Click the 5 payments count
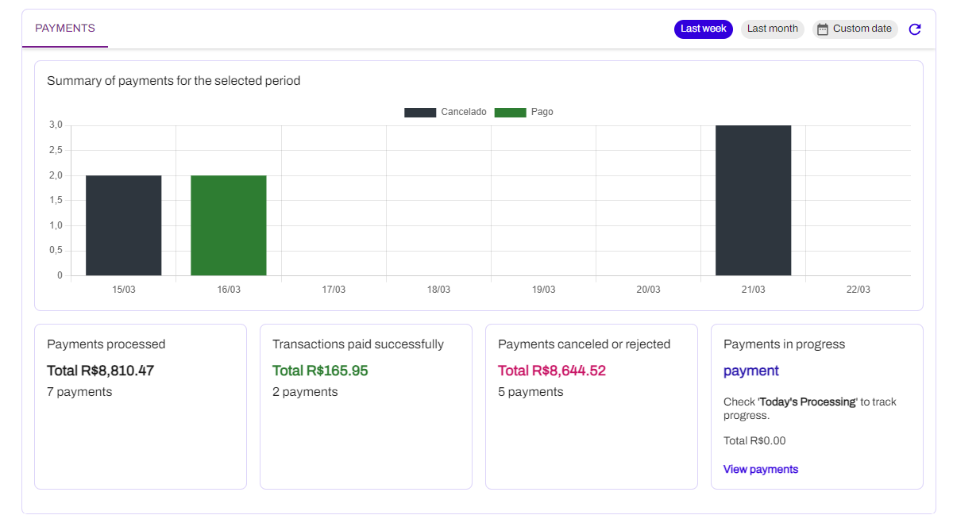 tap(531, 392)
